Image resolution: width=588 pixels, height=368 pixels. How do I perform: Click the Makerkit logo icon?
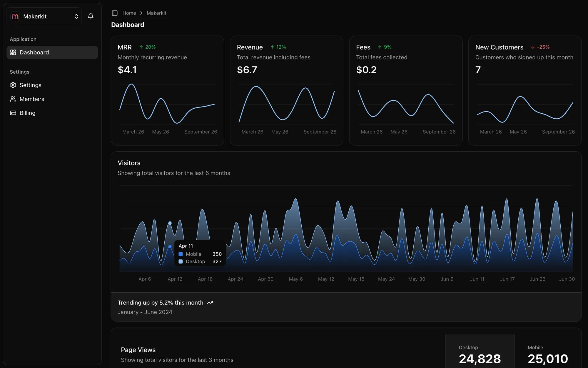pos(15,16)
